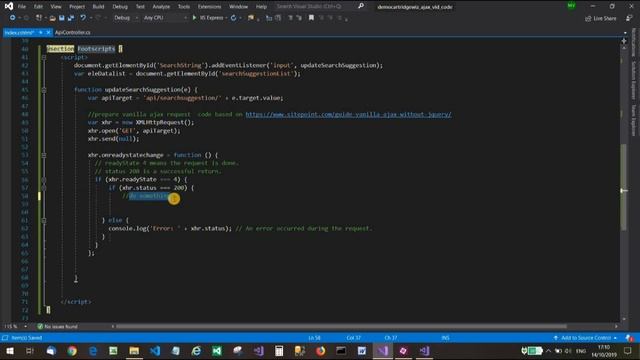Click the Save file icon
The width and height of the screenshot is (640, 360).
click(x=62, y=18)
